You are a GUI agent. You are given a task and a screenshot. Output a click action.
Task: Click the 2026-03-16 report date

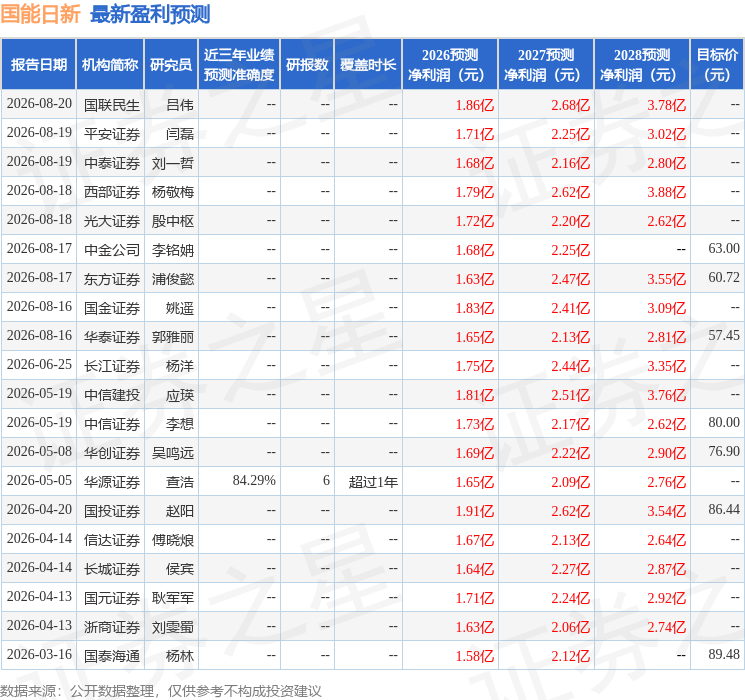point(39,654)
